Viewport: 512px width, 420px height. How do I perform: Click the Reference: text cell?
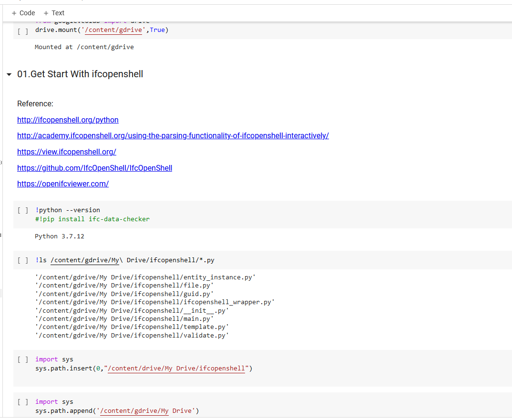(35, 103)
